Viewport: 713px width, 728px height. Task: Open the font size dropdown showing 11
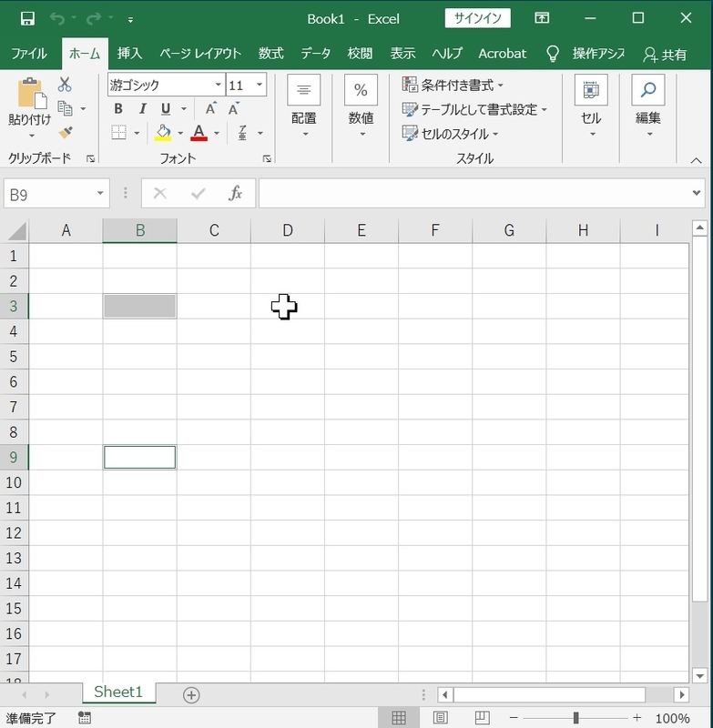click(x=260, y=85)
